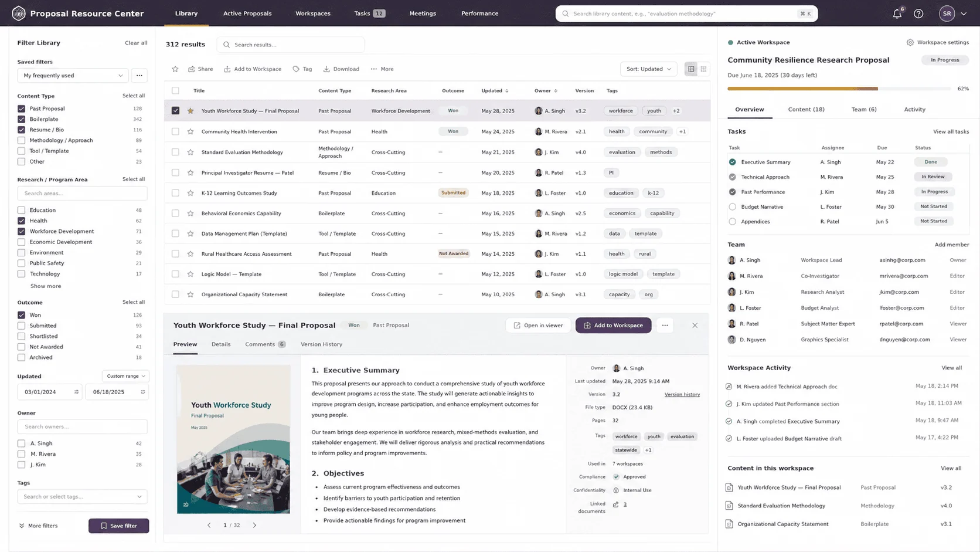
Task: Check the Submitted outcome filter
Action: pos(21,326)
